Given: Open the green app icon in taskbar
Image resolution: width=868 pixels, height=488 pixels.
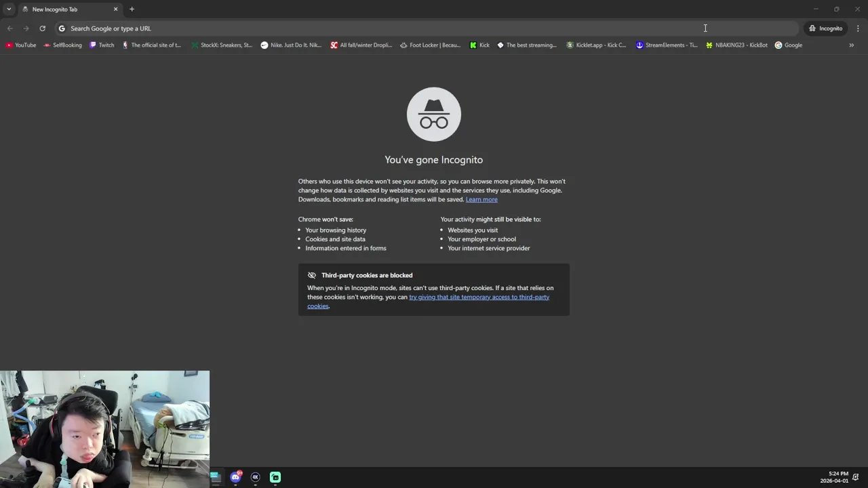Looking at the screenshot, I should click(x=275, y=477).
